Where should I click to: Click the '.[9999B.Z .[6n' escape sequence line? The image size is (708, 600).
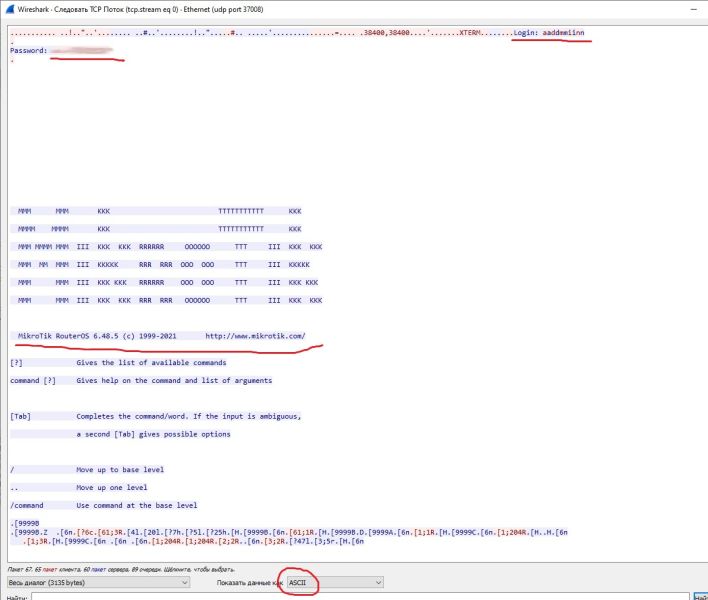click(x=289, y=532)
